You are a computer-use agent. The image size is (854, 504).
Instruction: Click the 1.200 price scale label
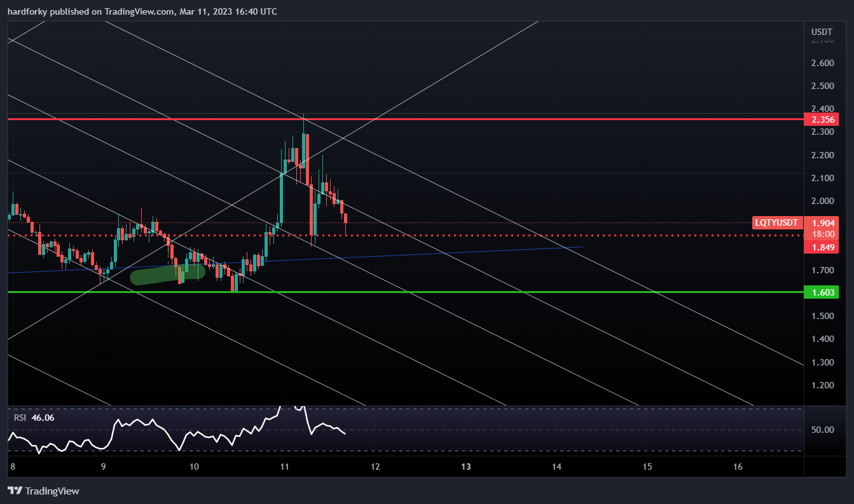pos(823,385)
